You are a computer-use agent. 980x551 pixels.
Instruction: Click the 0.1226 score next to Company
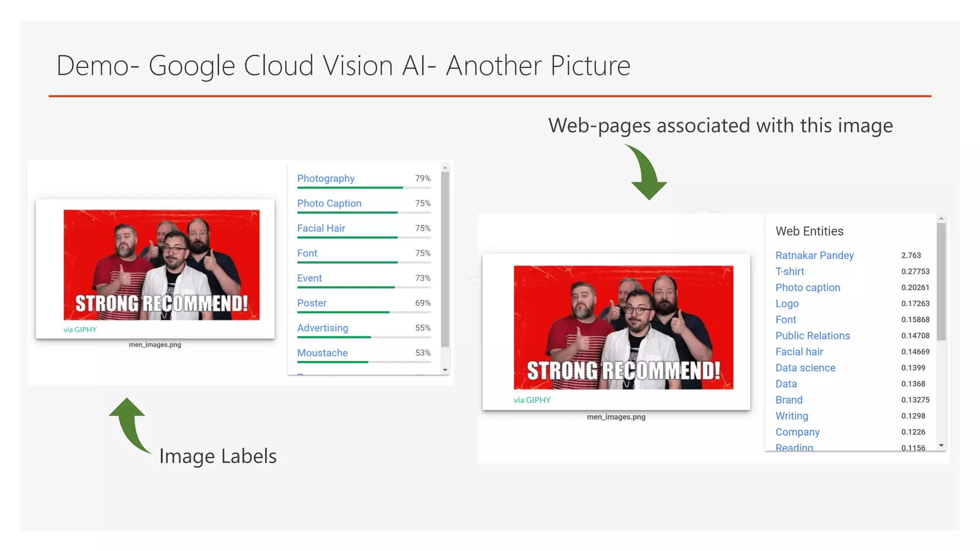[x=913, y=432]
